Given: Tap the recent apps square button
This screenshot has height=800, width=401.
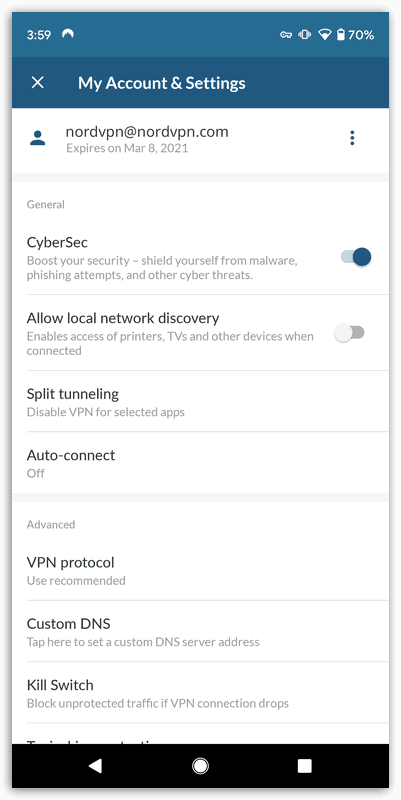Looking at the screenshot, I should tap(305, 765).
